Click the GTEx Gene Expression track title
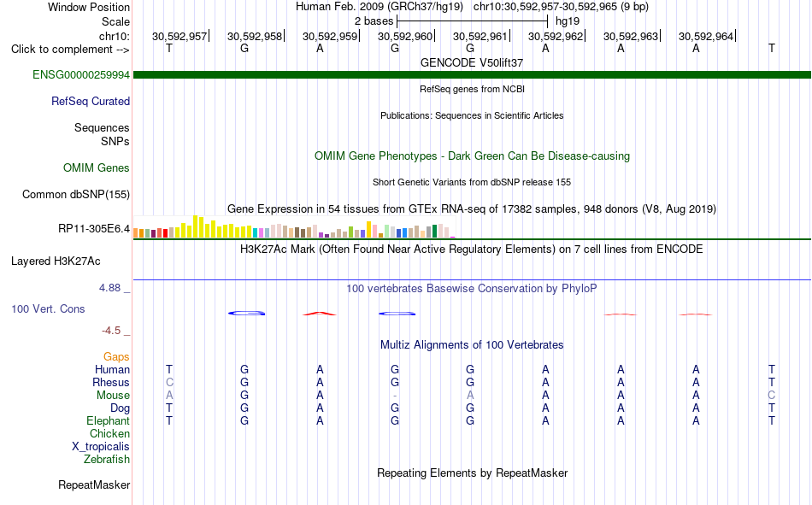This screenshot has height=505, width=812. (472, 208)
